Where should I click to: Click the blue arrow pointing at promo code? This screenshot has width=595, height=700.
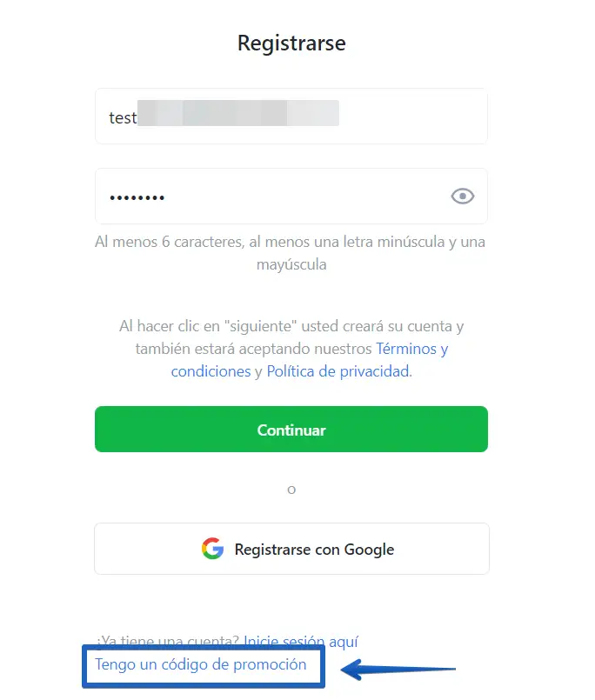pos(398,670)
